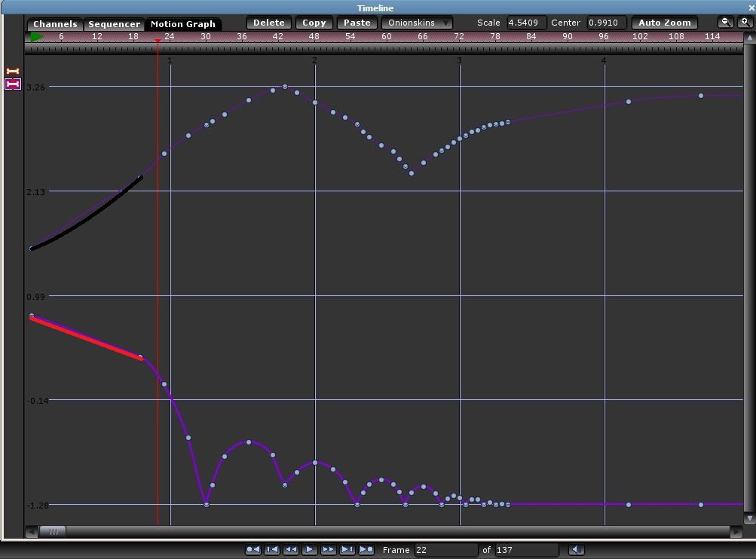
Task: Click the Paste button
Action: [x=357, y=23]
